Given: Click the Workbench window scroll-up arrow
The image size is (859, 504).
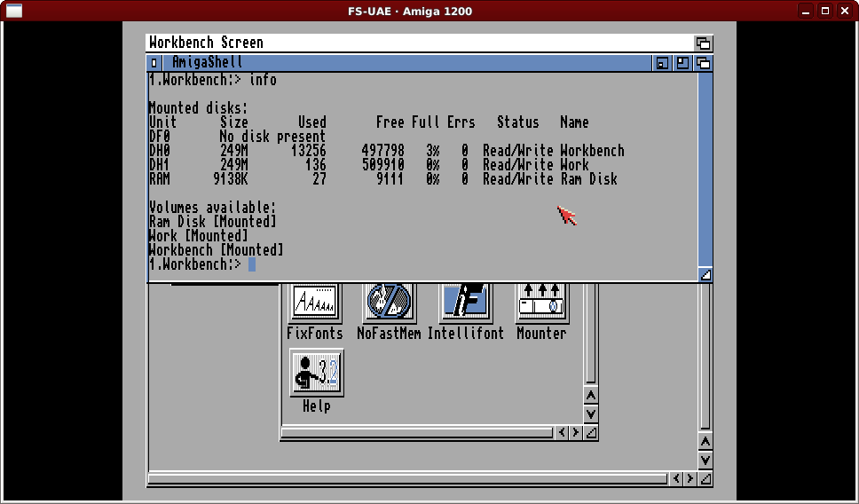Looking at the screenshot, I should click(705, 441).
